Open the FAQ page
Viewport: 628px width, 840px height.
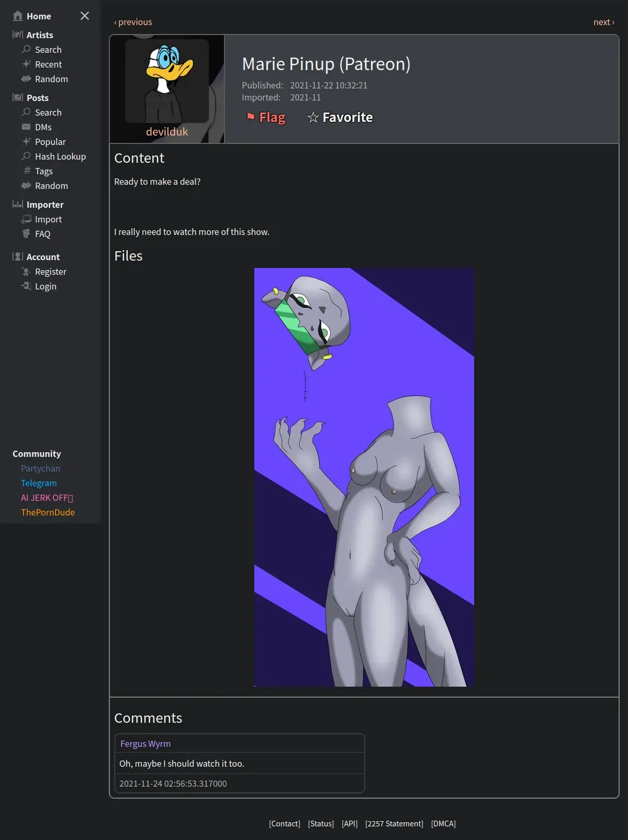point(42,234)
